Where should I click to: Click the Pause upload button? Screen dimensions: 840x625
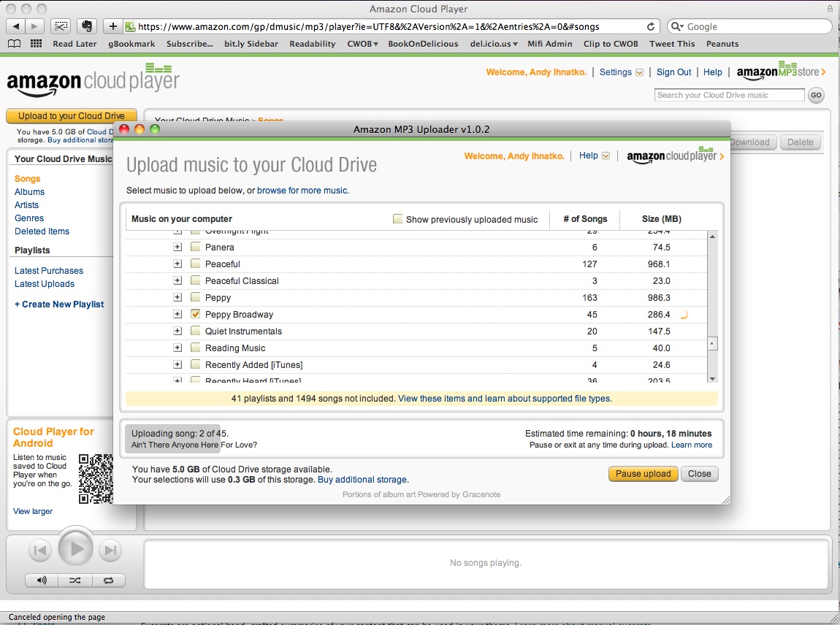pyautogui.click(x=643, y=473)
